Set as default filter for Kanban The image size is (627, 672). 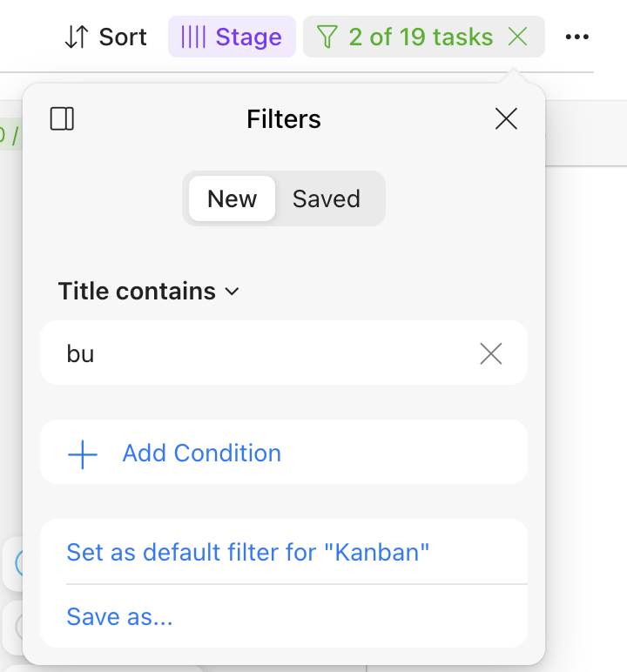(x=248, y=552)
